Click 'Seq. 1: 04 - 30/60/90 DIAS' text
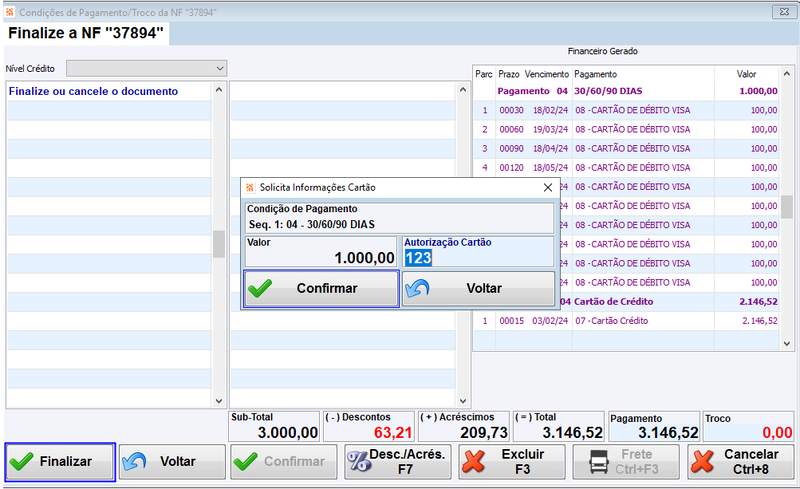The width and height of the screenshot is (800, 489). (x=312, y=225)
